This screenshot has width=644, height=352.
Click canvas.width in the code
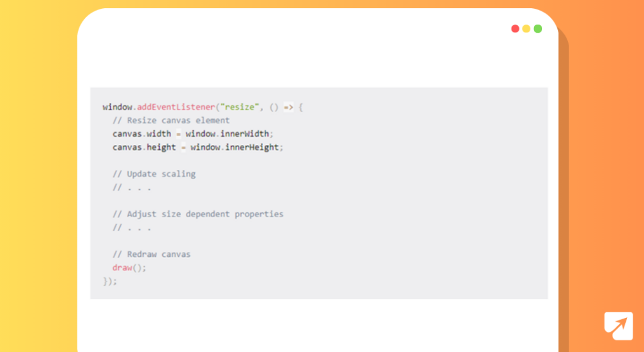pos(142,133)
